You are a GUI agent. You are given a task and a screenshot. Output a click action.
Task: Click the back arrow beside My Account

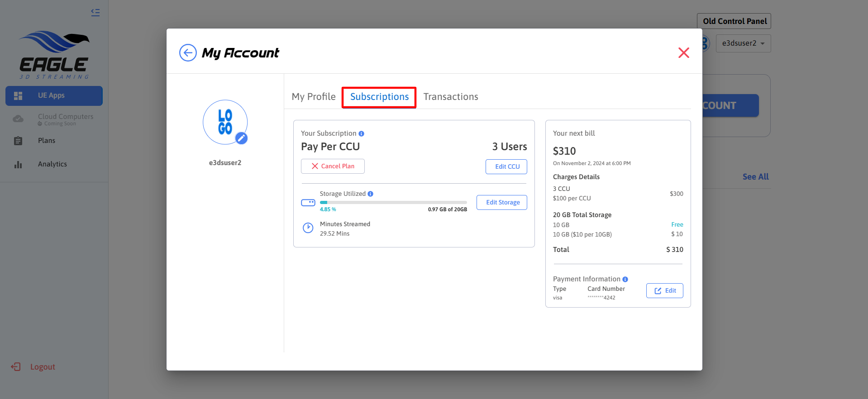pos(188,53)
